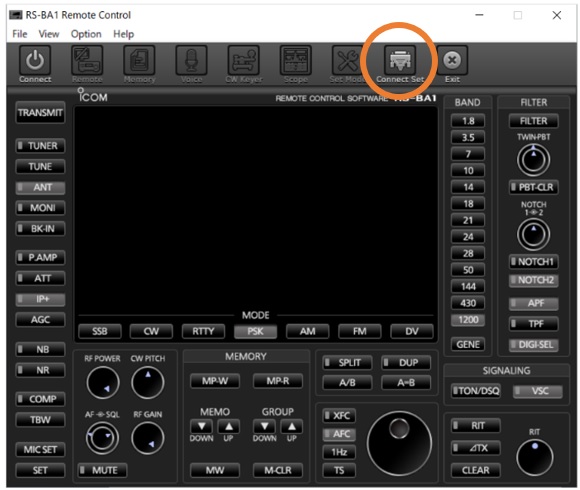580x490 pixels.
Task: Open MIC SET settings
Action: coord(40,450)
